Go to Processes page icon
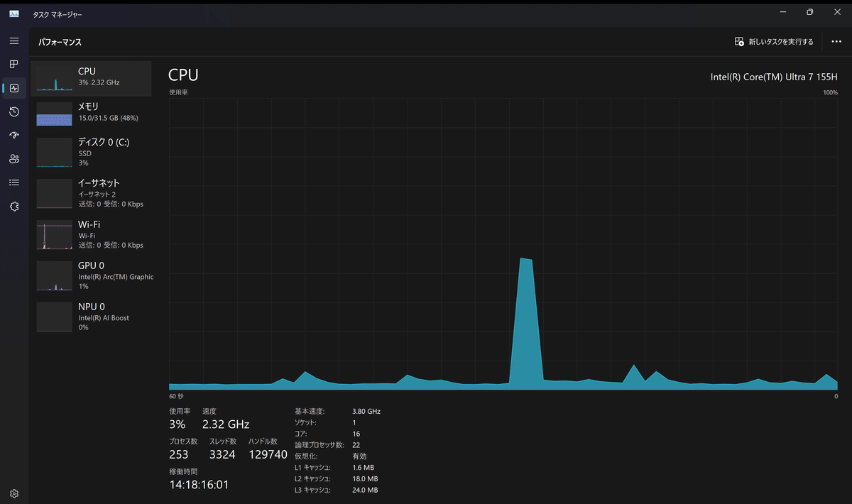 pyautogui.click(x=14, y=65)
